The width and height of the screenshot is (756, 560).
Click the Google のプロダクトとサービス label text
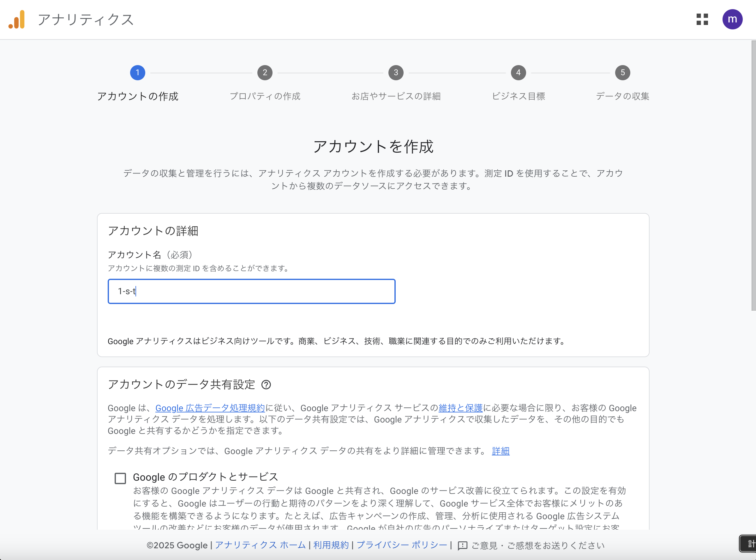pos(206,477)
